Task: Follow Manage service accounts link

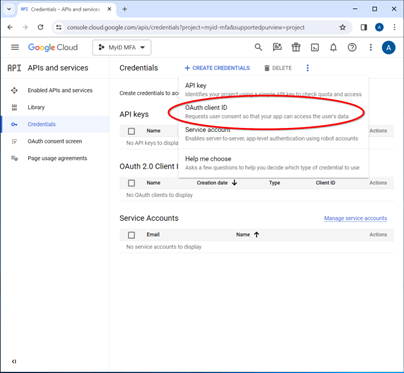Action: (355, 218)
